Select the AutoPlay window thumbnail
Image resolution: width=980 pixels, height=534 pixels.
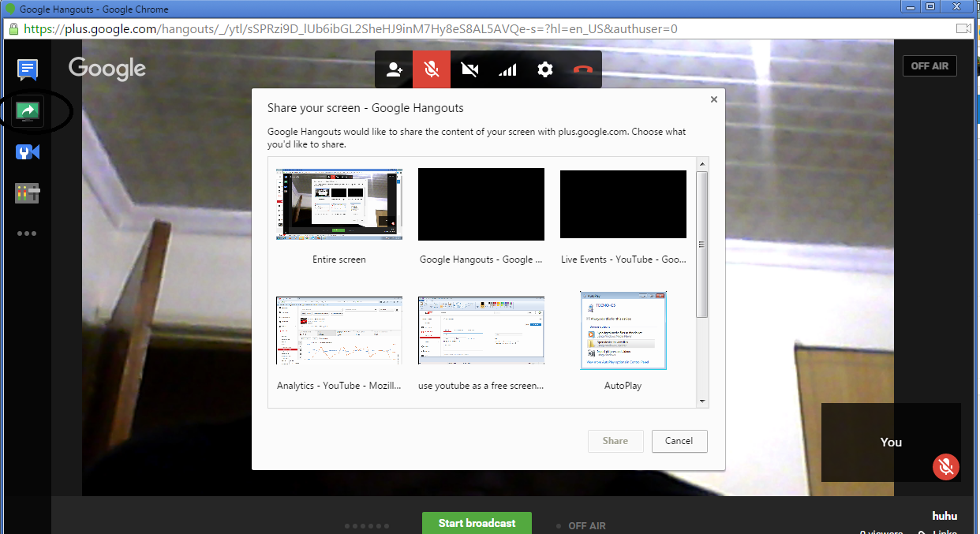tap(623, 330)
